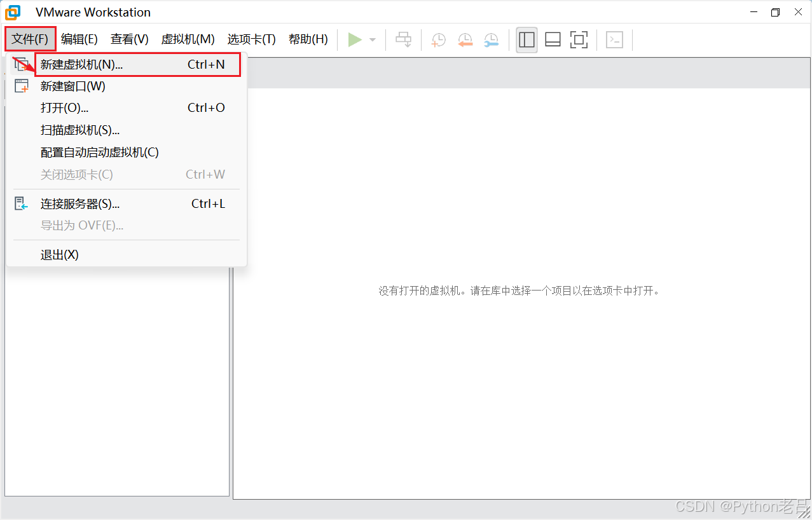Screen dimensions: 812x520
Task: Select 导出为 OVF(E)... menu entry
Action: (127, 226)
